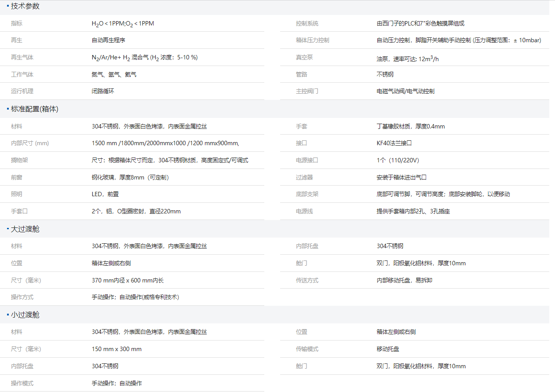Select the 指标 parameter label

16,23
